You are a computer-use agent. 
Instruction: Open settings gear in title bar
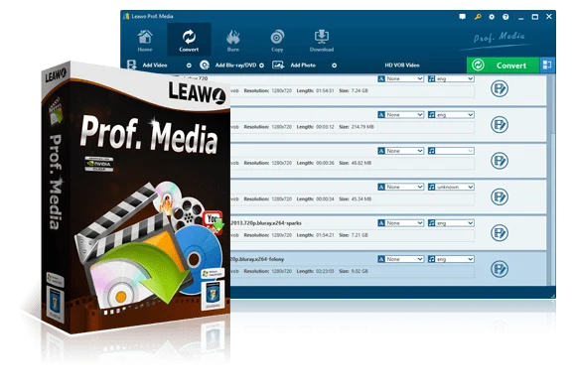[492, 17]
